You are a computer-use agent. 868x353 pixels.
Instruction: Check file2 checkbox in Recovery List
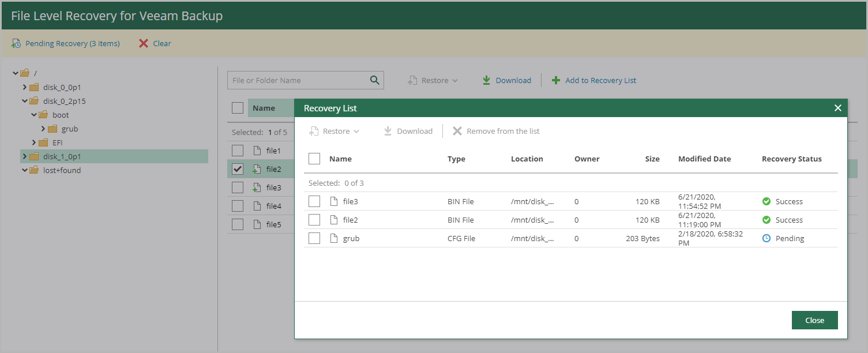314,220
